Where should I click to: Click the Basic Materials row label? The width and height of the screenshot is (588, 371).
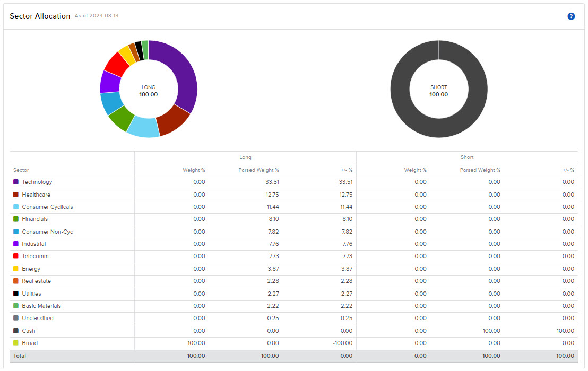41,306
